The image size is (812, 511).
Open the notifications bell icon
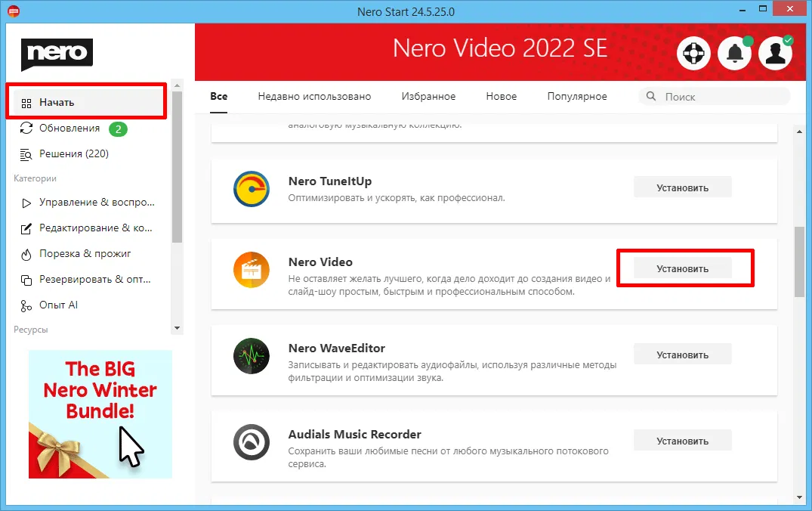click(734, 54)
